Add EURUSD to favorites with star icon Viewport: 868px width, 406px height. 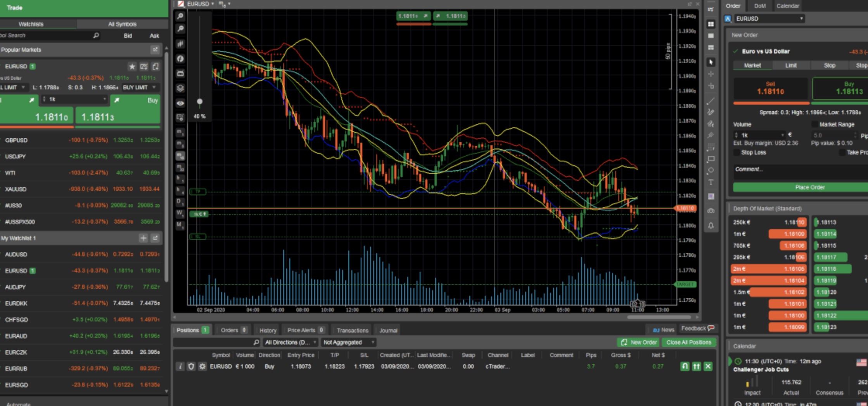tap(132, 66)
